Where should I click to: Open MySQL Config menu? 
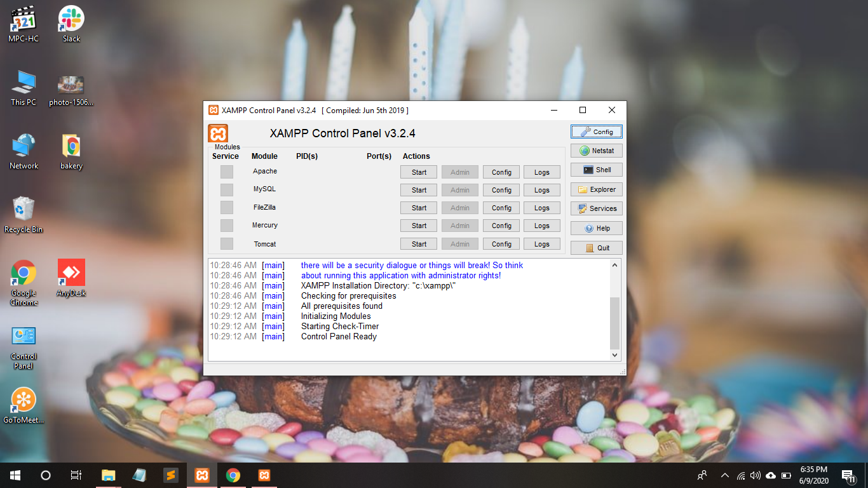click(501, 190)
